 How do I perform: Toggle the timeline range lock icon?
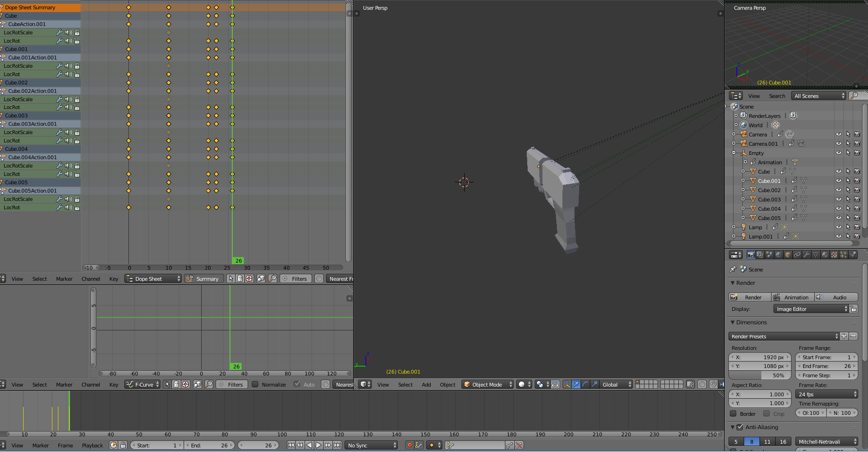coord(123,445)
